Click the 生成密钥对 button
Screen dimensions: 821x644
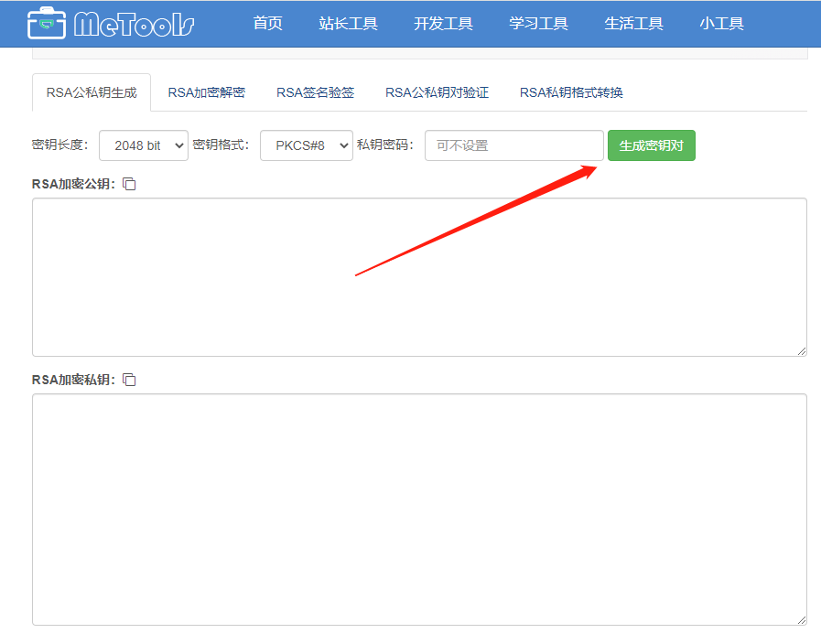(x=652, y=145)
